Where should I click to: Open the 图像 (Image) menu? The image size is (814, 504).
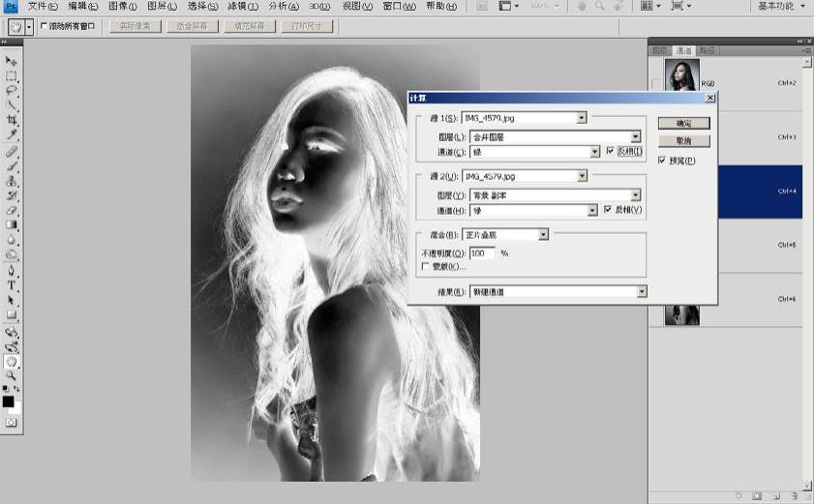pos(123,6)
